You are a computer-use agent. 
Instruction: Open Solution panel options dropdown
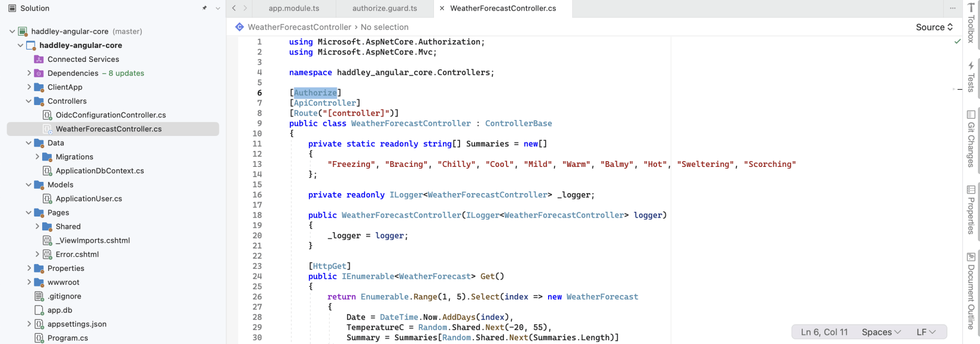218,8
